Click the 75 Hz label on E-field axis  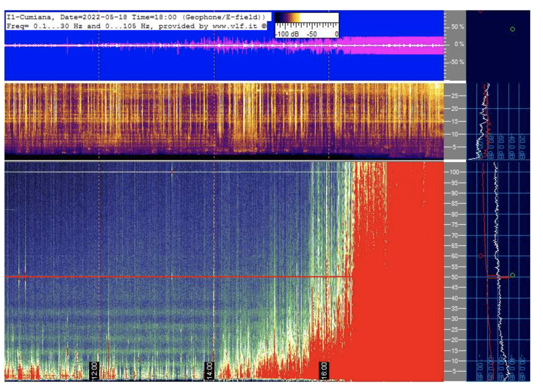click(x=455, y=225)
